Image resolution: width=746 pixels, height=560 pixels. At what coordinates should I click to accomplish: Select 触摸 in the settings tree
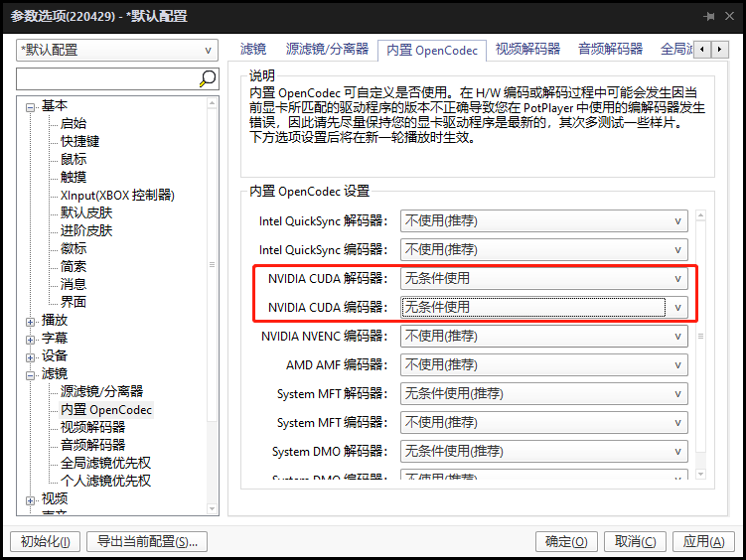74,177
